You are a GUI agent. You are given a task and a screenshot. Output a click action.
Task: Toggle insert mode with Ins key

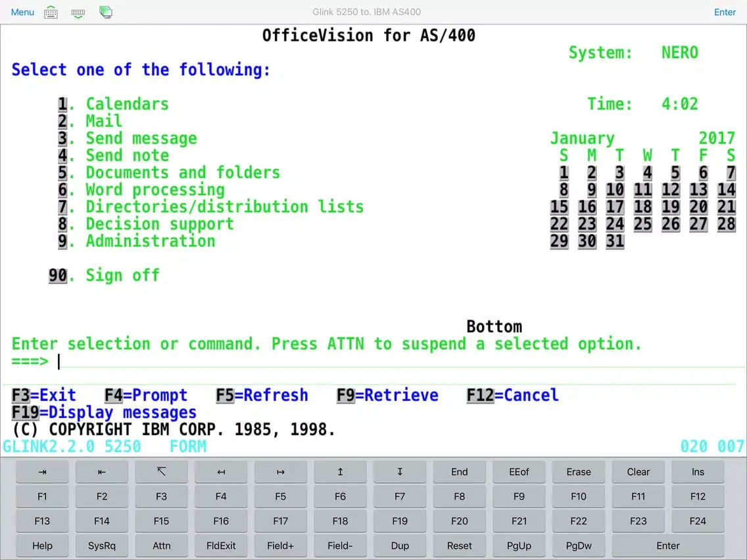[698, 472]
